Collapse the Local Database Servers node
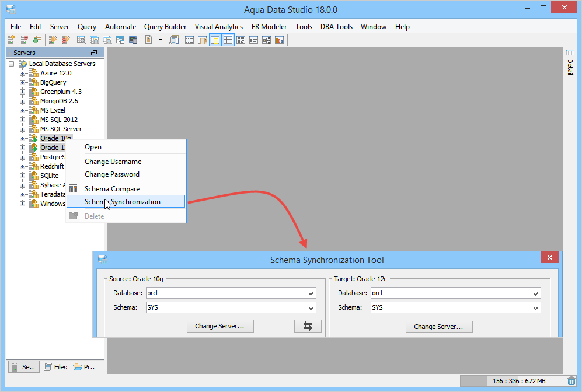582x392 pixels. 12,64
